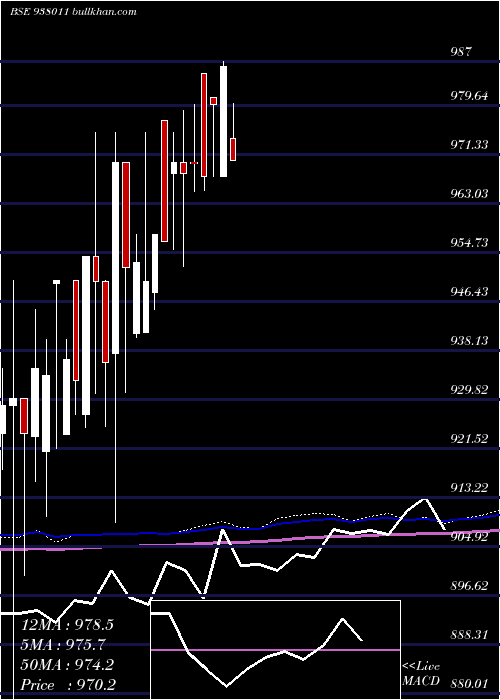Click the 979.64 price axis label
Viewport: 500px width, 700px height.
point(469,96)
